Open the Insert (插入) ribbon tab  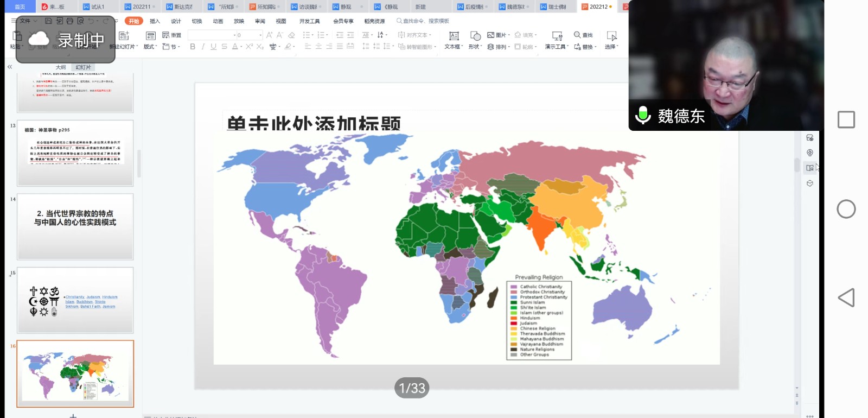(155, 21)
